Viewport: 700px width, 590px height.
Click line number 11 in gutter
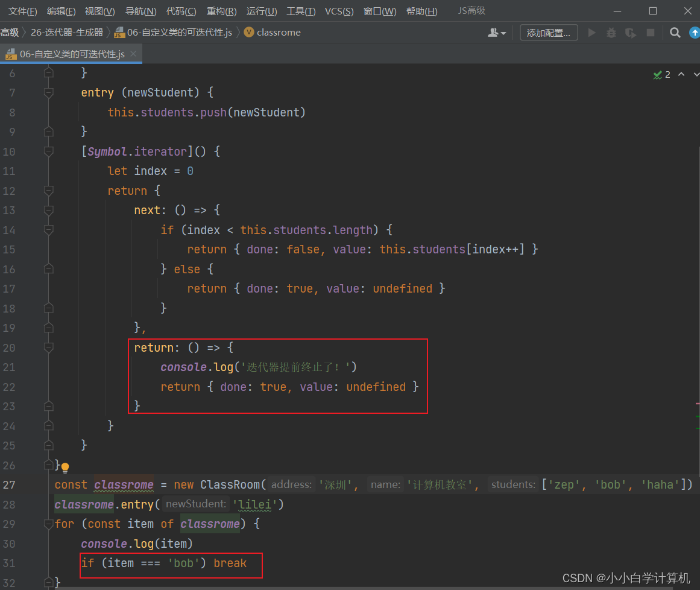tap(9, 171)
